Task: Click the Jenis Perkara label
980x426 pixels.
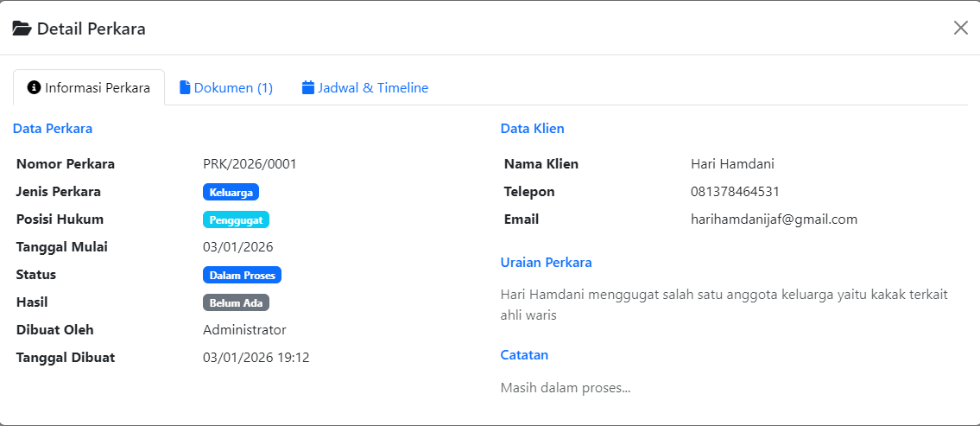Action: (x=59, y=192)
